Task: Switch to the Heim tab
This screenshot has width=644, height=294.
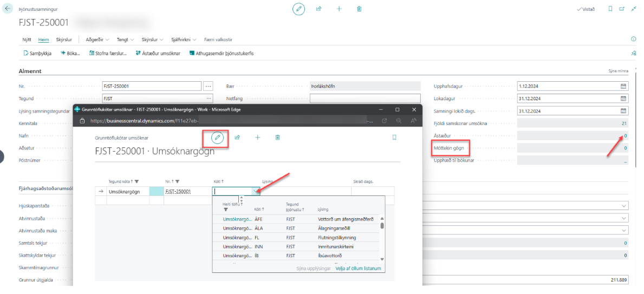Action: coord(43,40)
